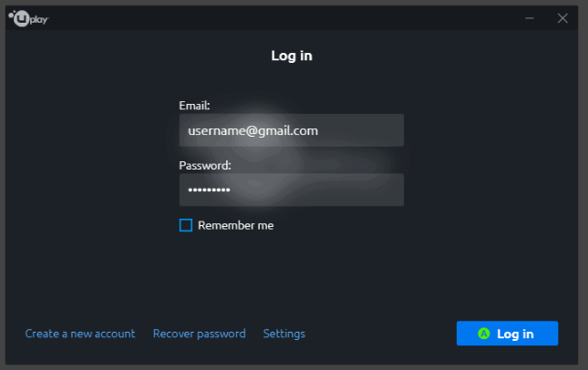Minimize the Uplay login window
Viewport: 588px width, 370px height.
529,18
